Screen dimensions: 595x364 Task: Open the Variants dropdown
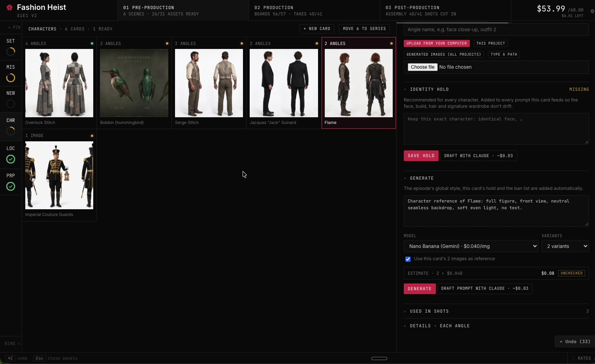(x=565, y=246)
